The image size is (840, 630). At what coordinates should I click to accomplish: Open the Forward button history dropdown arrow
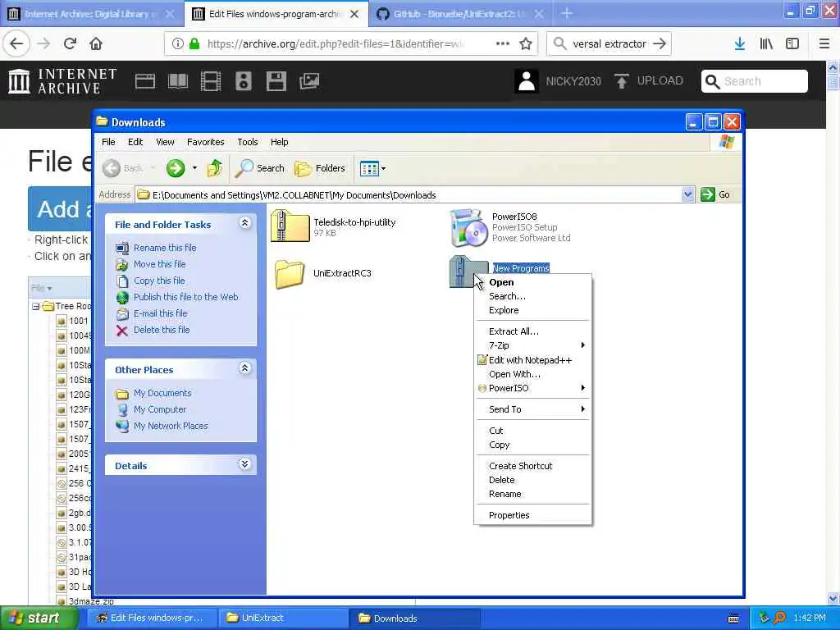point(194,168)
